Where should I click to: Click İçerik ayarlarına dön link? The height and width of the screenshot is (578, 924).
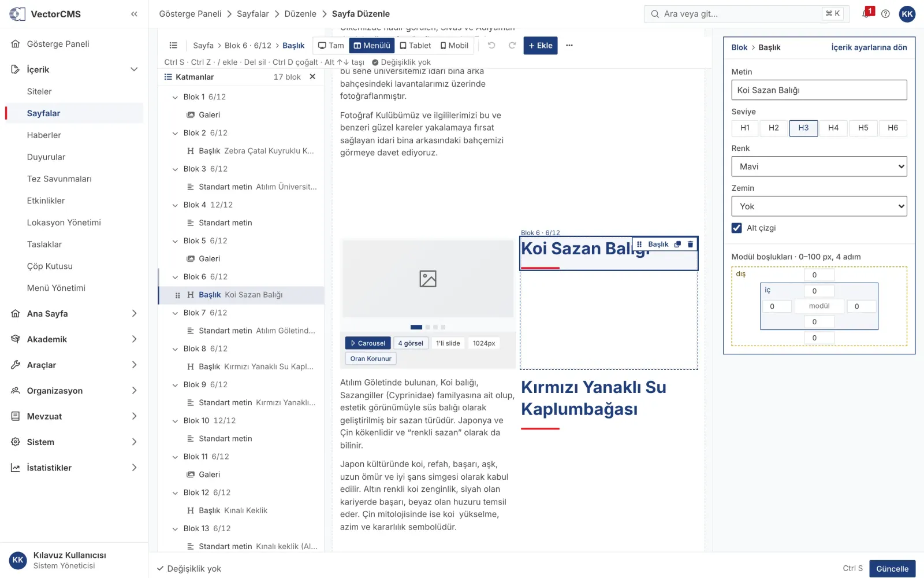pos(869,47)
